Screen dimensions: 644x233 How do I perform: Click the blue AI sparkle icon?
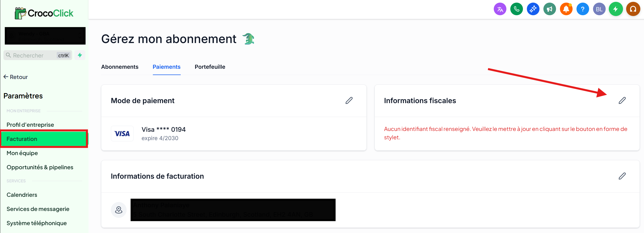pyautogui.click(x=533, y=9)
